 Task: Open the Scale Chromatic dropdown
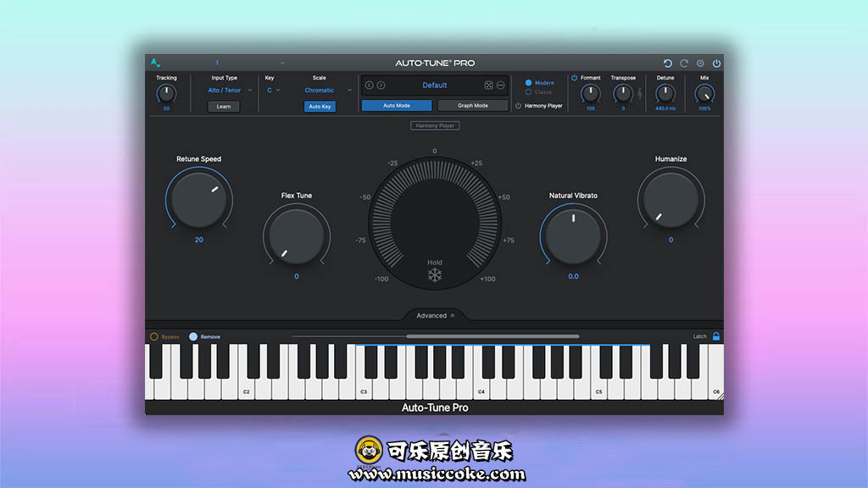(x=328, y=90)
